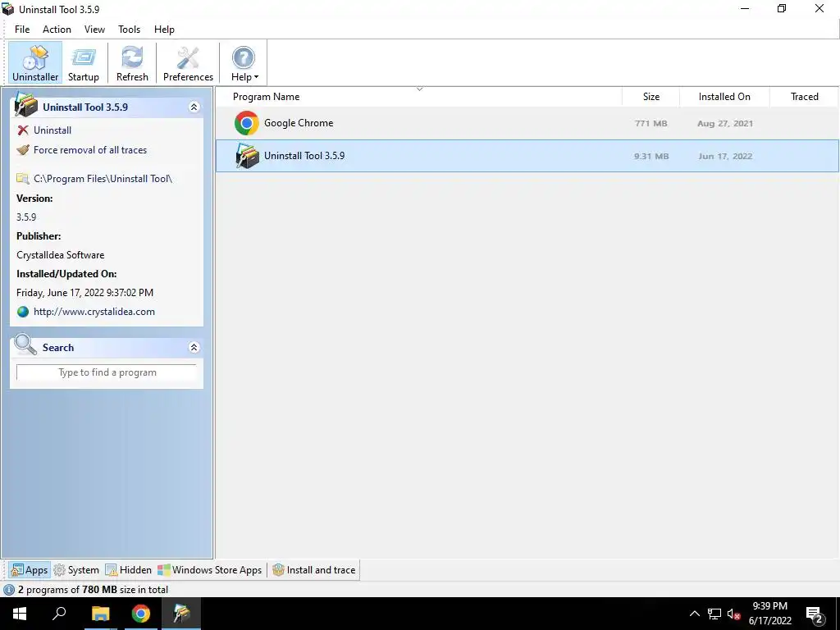840x630 pixels.
Task: Collapse the Search panel
Action: pos(194,348)
